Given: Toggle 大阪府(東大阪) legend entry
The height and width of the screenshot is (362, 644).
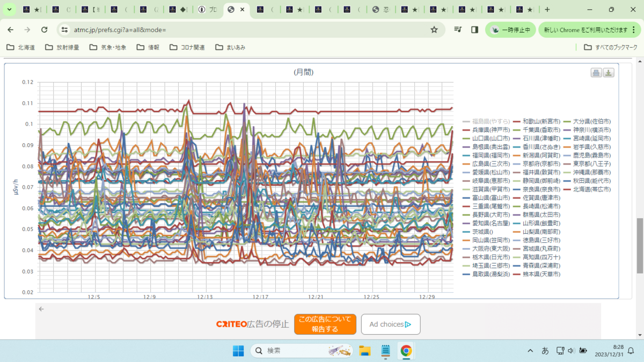Looking at the screenshot, I should pos(485,249).
